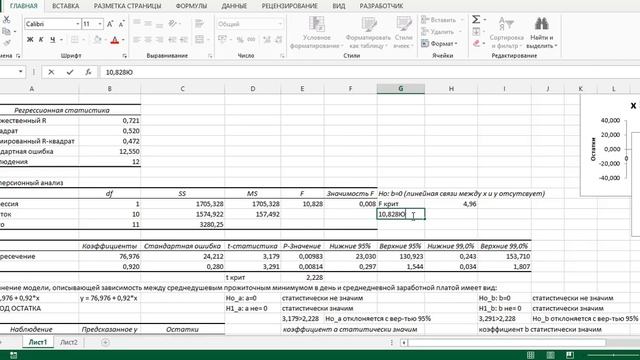Apply comma style 000 format icon

point(251,40)
